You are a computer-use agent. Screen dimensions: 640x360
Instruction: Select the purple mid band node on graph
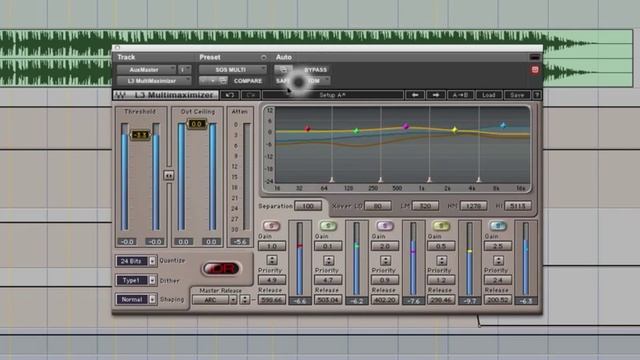coord(406,126)
